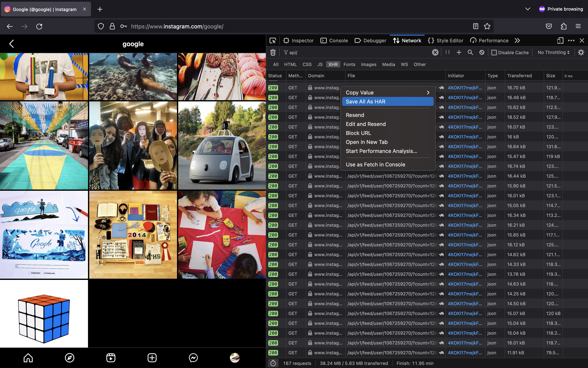Clear the api/ filter text button
The image size is (588, 368).
click(x=435, y=52)
